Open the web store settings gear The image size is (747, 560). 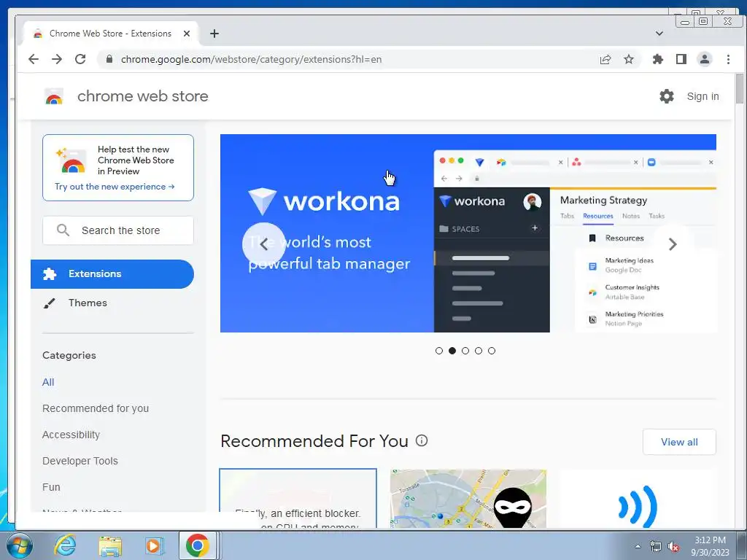tap(667, 96)
